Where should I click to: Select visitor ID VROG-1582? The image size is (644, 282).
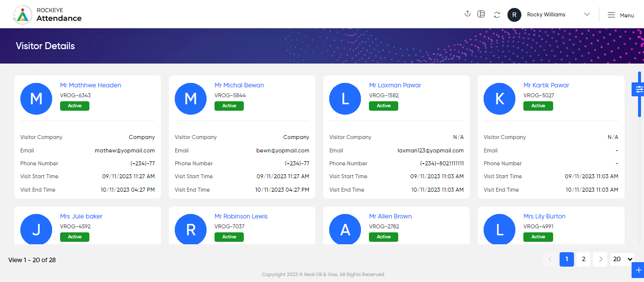tap(384, 95)
